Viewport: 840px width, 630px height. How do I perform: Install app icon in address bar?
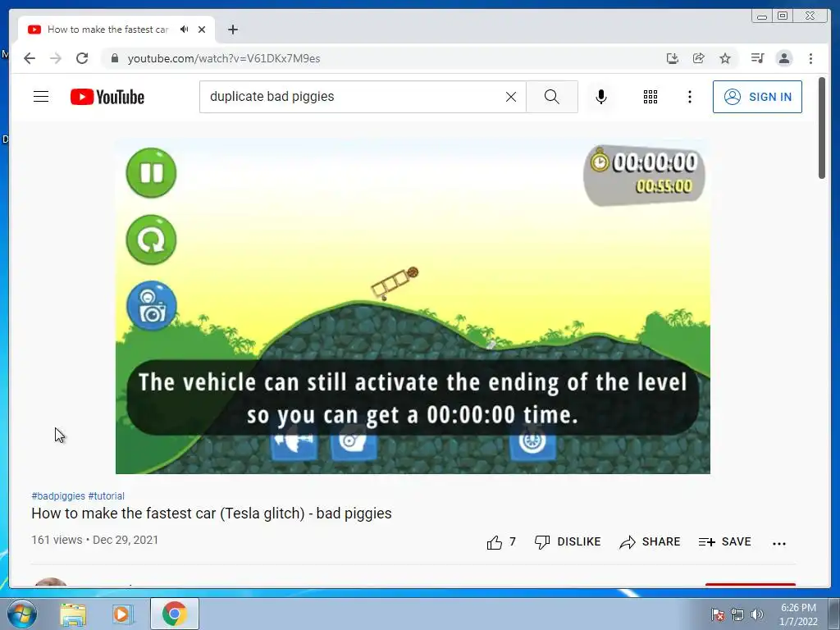(x=673, y=58)
